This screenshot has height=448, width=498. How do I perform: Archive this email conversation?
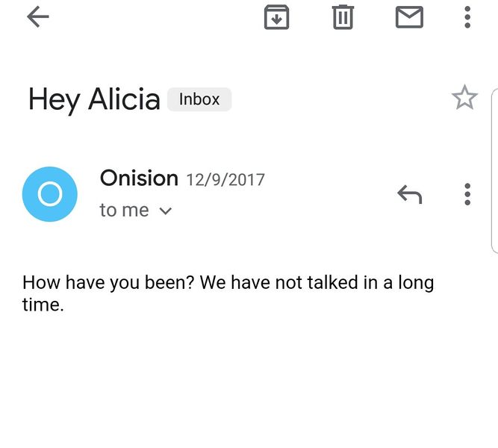tap(276, 17)
